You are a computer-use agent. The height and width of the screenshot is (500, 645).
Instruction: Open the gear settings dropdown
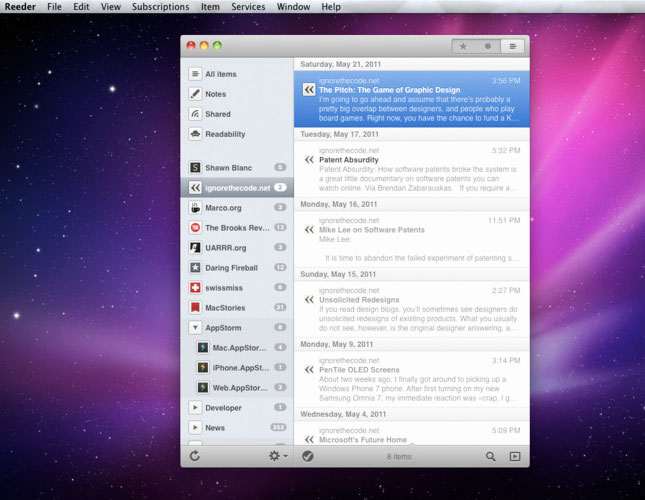tap(278, 456)
